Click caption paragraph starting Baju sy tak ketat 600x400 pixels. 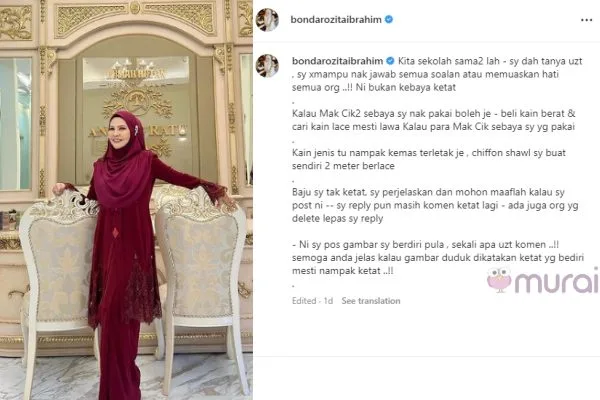tap(435, 205)
